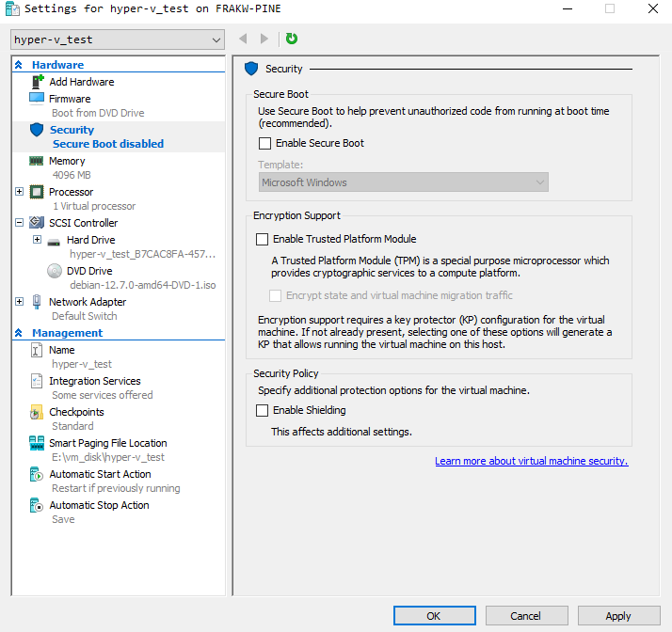This screenshot has height=632, width=672.
Task: Open Checkpoints settings
Action: click(x=77, y=412)
